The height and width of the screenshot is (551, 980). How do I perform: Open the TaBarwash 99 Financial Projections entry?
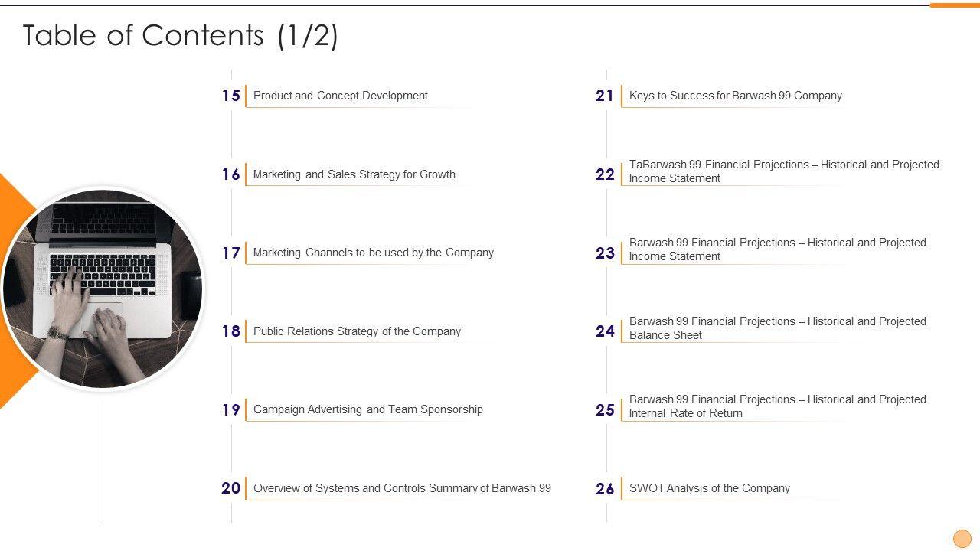(x=783, y=171)
